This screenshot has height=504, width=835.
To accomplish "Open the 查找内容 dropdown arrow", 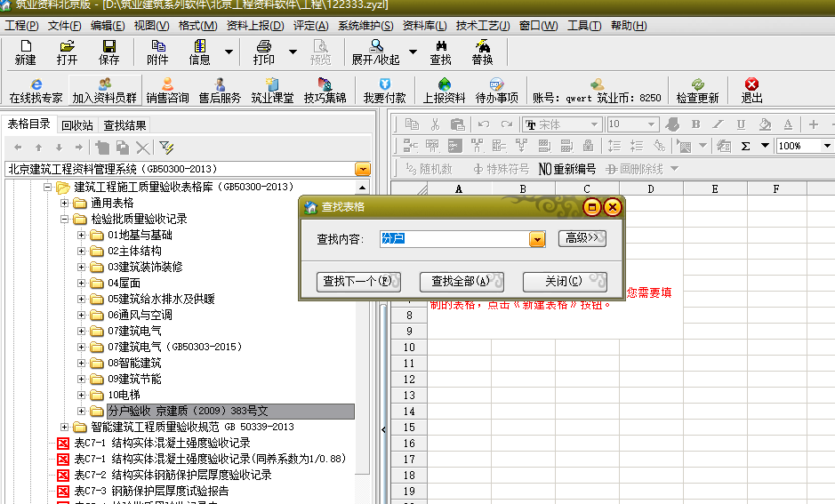I will pyautogui.click(x=536, y=239).
